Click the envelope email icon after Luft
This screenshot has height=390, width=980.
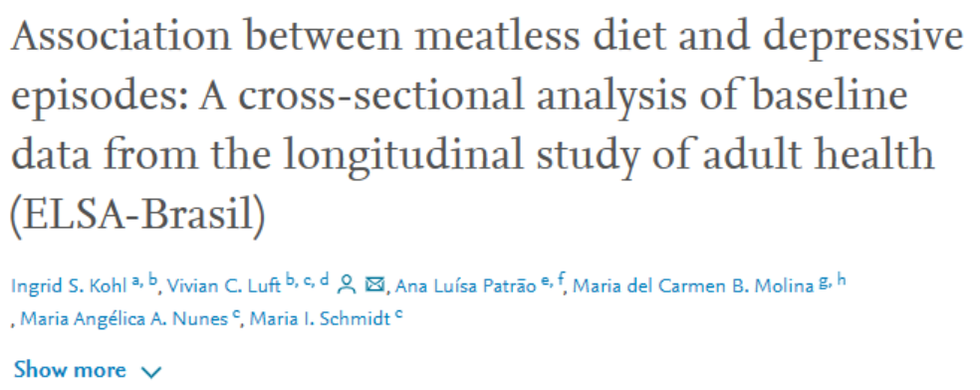click(373, 286)
